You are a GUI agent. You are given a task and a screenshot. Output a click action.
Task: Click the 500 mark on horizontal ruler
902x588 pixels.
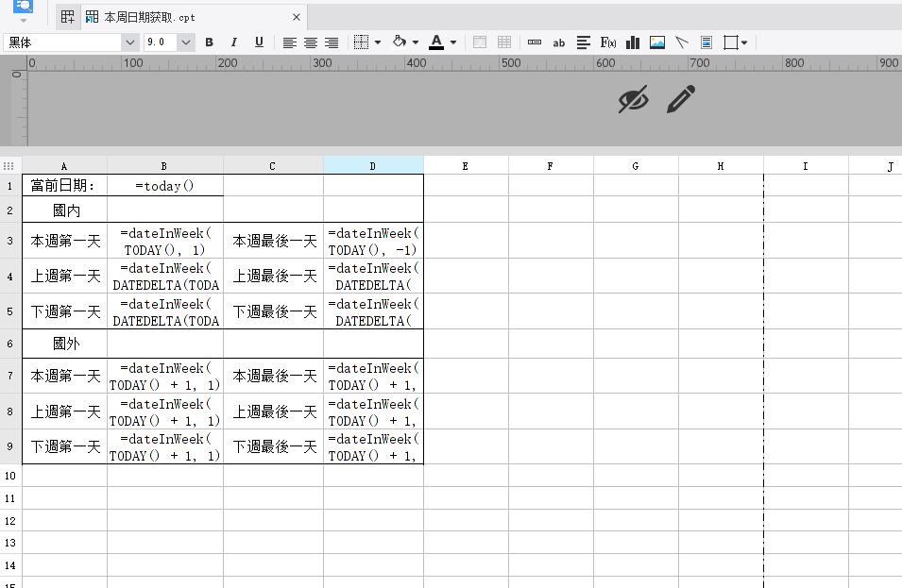[x=510, y=62]
